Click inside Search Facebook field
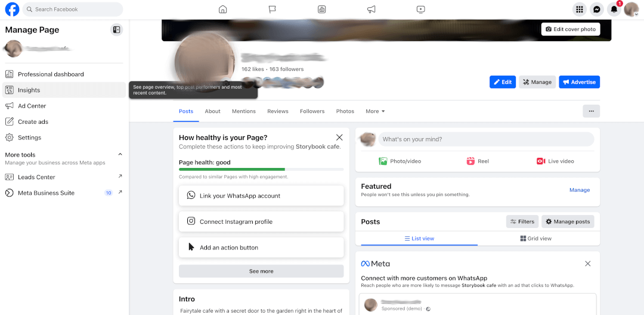The width and height of the screenshot is (644, 315). pos(73,9)
